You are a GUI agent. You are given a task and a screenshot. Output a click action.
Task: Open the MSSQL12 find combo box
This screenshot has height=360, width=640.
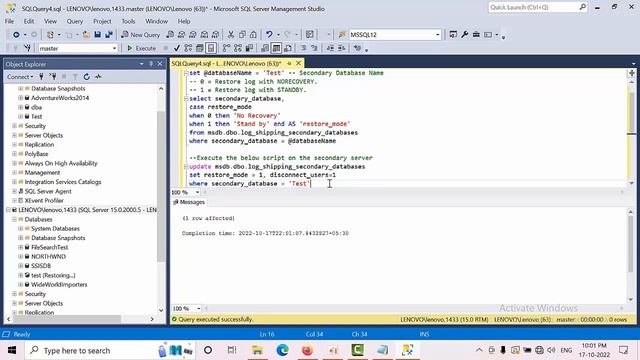[x=395, y=35]
